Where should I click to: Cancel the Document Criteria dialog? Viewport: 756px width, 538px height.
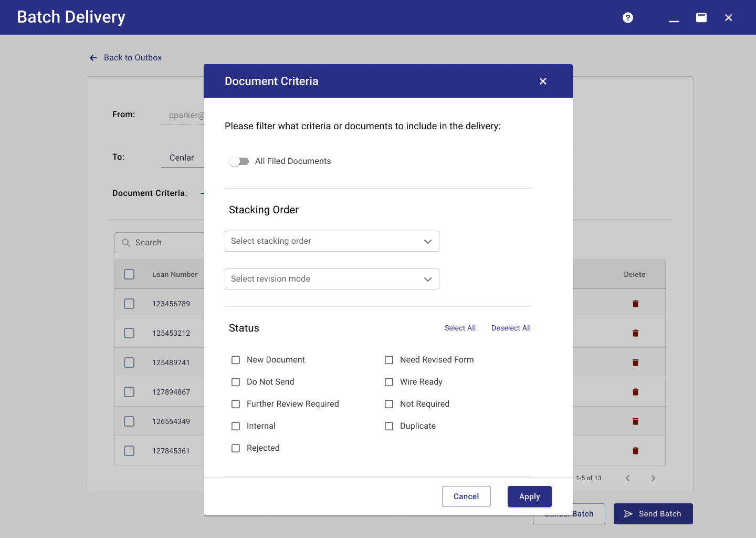point(466,496)
